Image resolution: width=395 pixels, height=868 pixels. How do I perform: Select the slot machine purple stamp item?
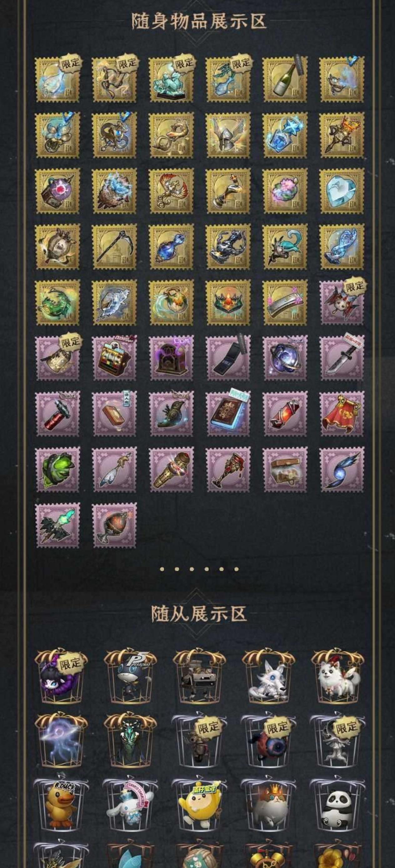114,358
